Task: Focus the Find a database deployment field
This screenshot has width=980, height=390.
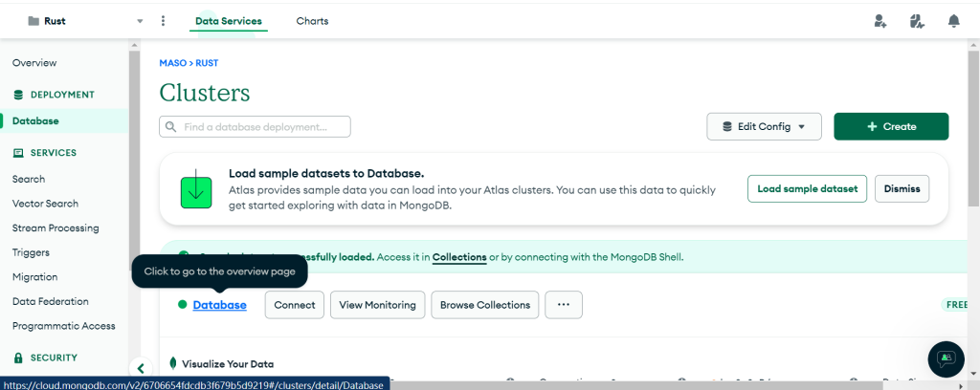Action: point(255,127)
